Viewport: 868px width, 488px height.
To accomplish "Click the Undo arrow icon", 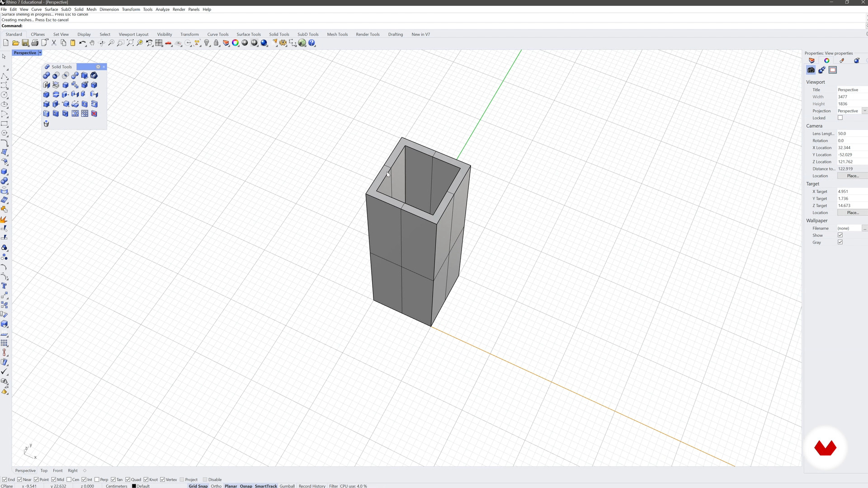I will tap(82, 43).
